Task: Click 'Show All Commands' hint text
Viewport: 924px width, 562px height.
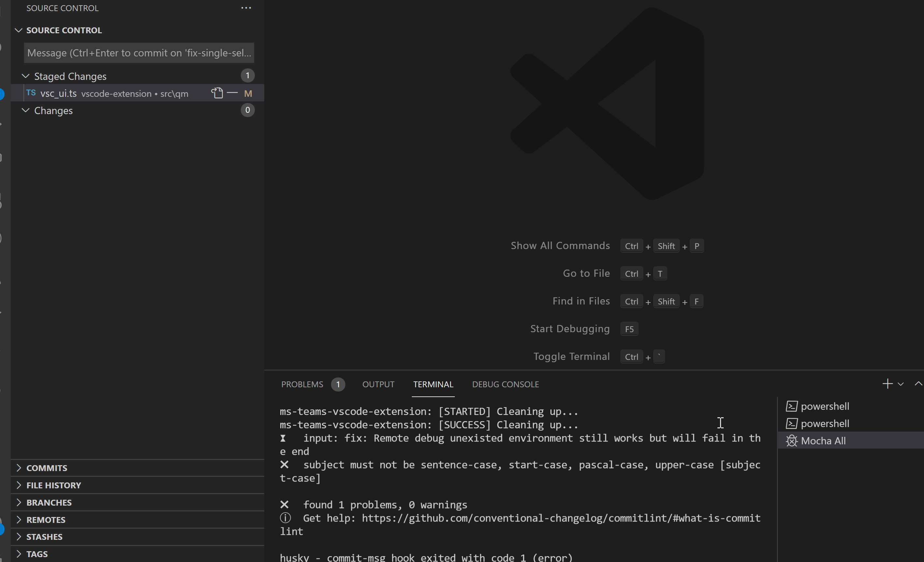Action: [x=560, y=246]
